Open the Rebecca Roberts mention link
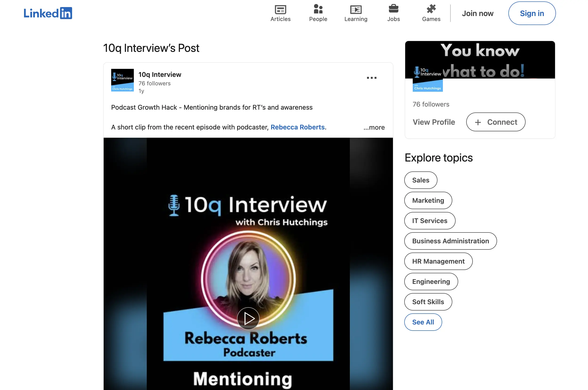Screen dimensions: 588x390 tap(298, 127)
